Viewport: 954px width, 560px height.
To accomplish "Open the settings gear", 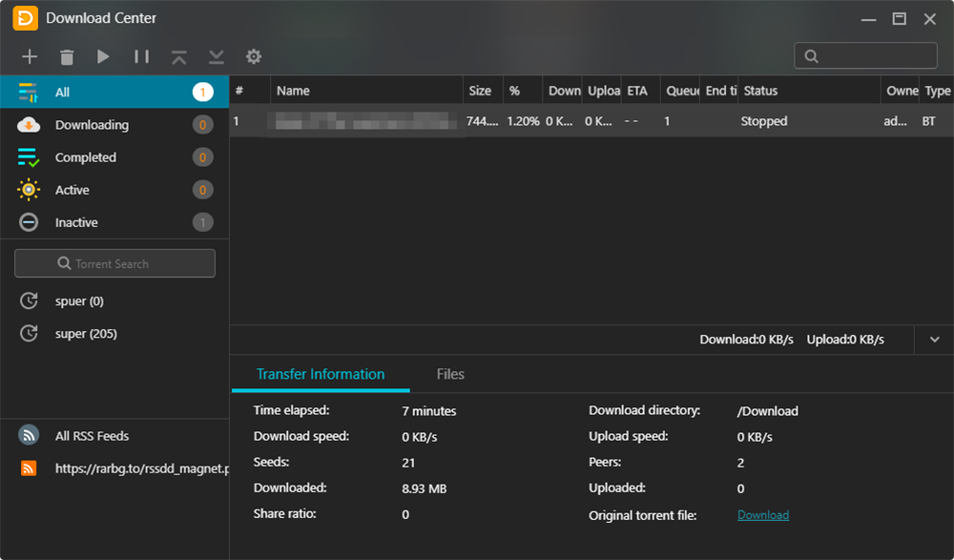I will point(254,57).
